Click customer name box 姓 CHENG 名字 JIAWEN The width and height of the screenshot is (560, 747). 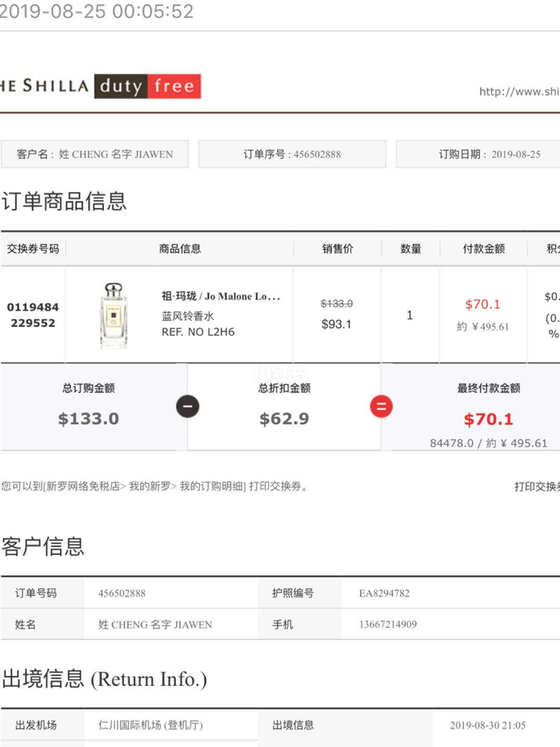point(95,154)
